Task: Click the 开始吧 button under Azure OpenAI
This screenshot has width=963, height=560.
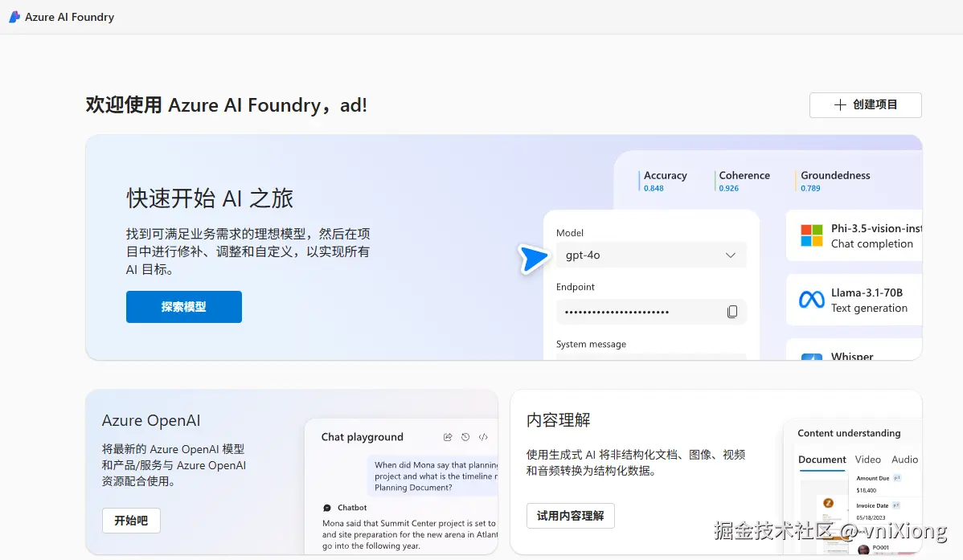Action: point(132,521)
